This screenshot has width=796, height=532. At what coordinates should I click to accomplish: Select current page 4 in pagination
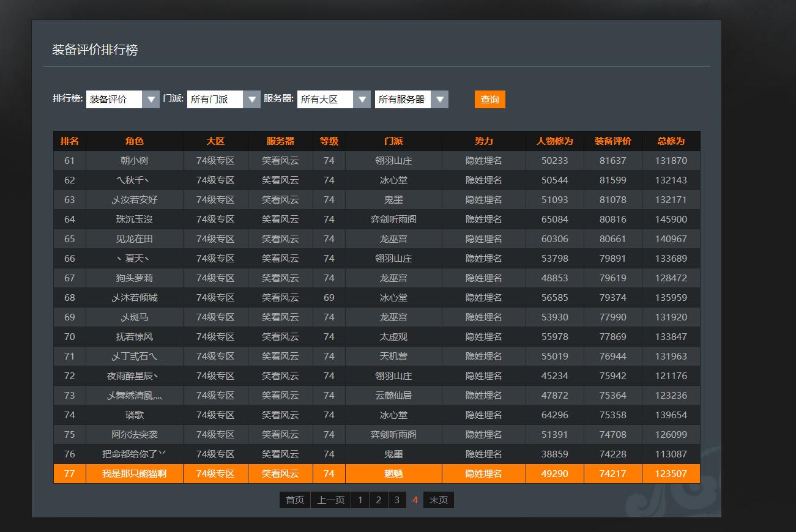415,500
